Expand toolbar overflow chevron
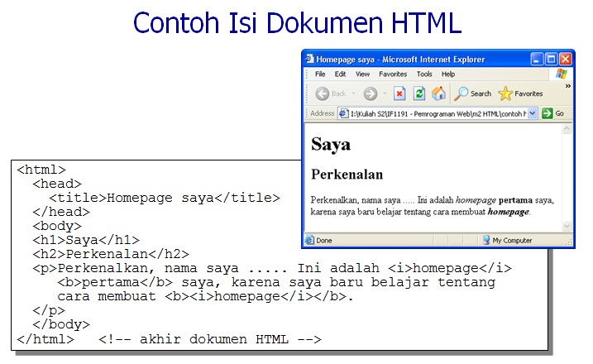Image resolution: width=593 pixels, height=364 pixels. point(567,86)
